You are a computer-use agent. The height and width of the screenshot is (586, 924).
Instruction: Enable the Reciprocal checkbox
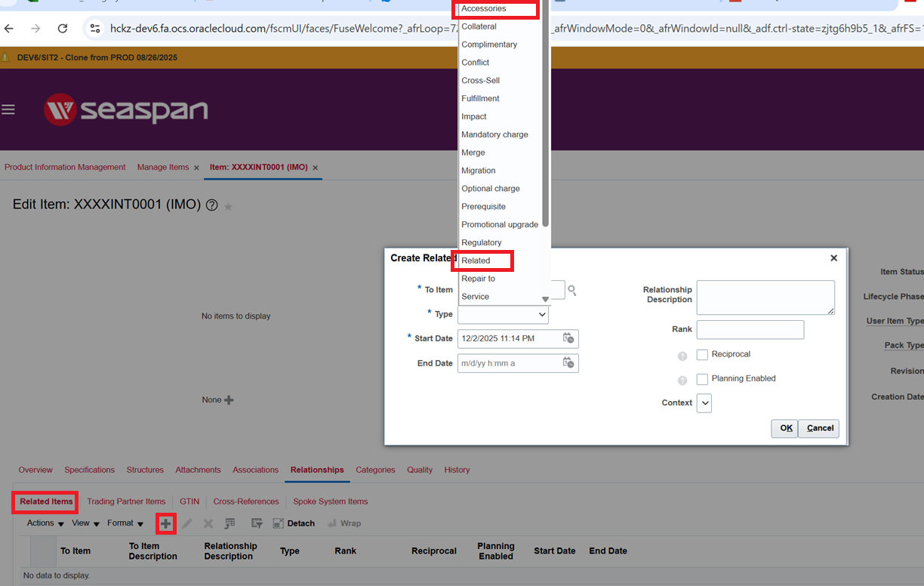click(702, 355)
